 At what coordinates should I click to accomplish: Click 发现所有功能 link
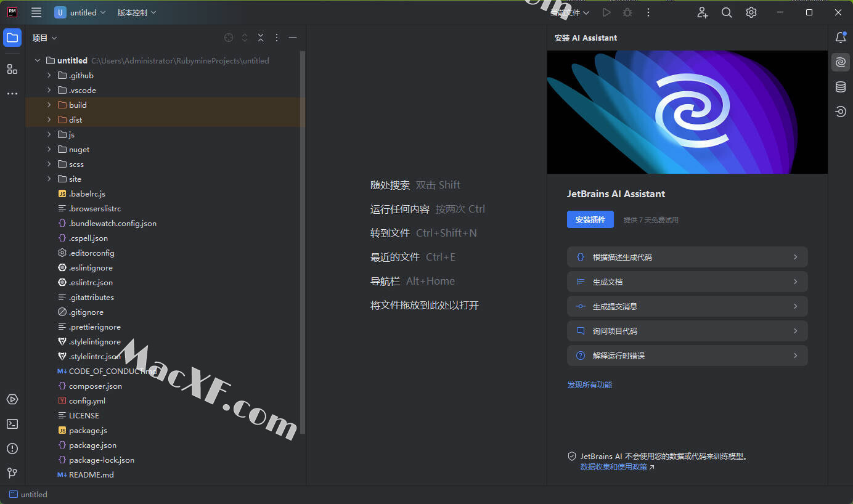[x=590, y=384]
